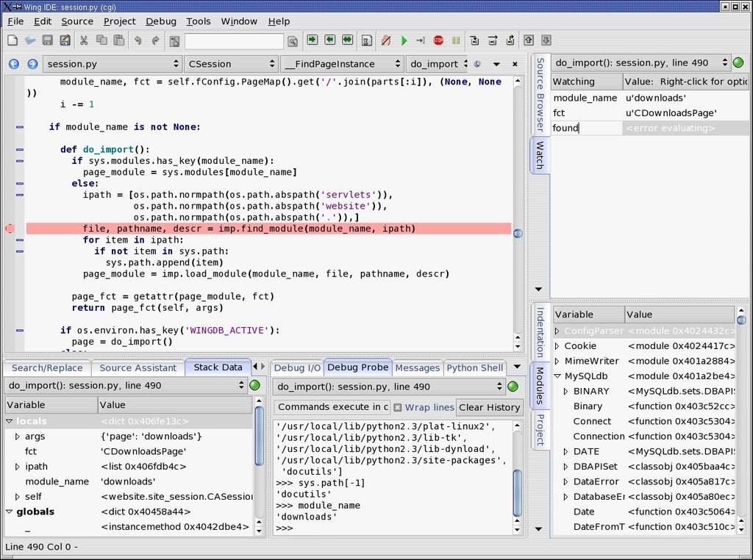Expand the ipath variable in Stack Data

tap(18, 467)
